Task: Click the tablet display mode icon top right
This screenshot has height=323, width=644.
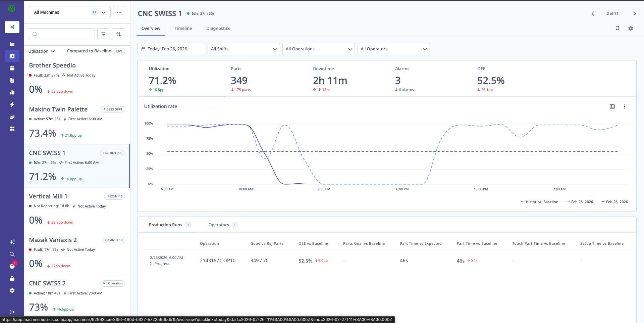Action: point(617,28)
